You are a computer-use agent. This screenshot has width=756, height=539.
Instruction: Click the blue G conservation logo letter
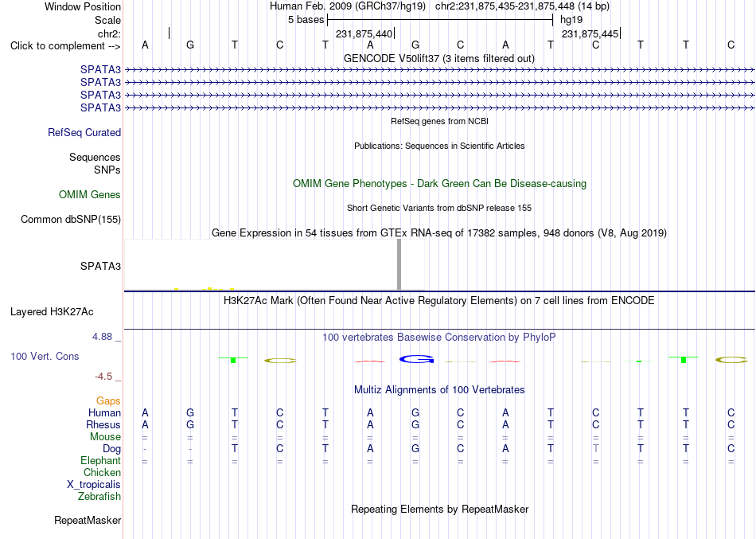417,359
